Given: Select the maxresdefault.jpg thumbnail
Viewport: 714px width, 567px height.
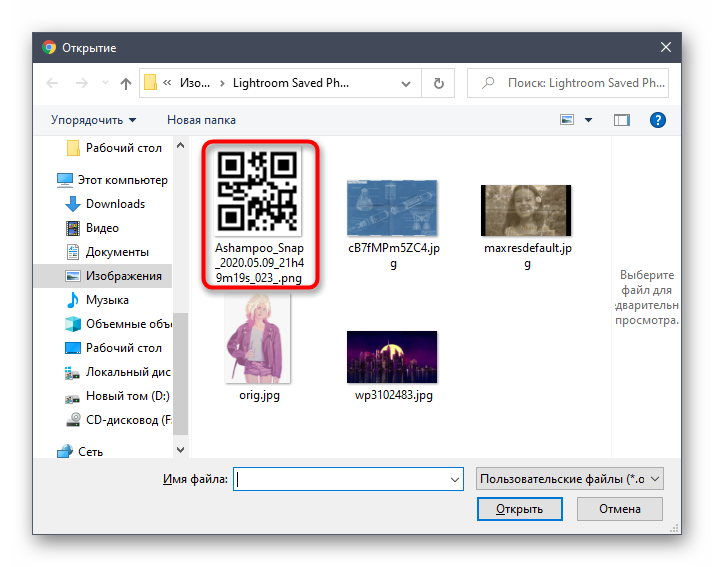Looking at the screenshot, I should (x=526, y=210).
